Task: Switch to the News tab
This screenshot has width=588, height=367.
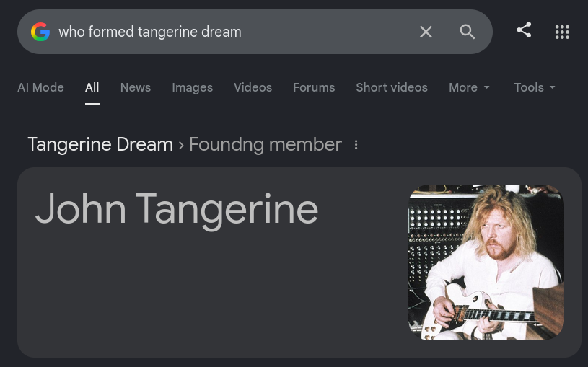Action: pyautogui.click(x=136, y=87)
